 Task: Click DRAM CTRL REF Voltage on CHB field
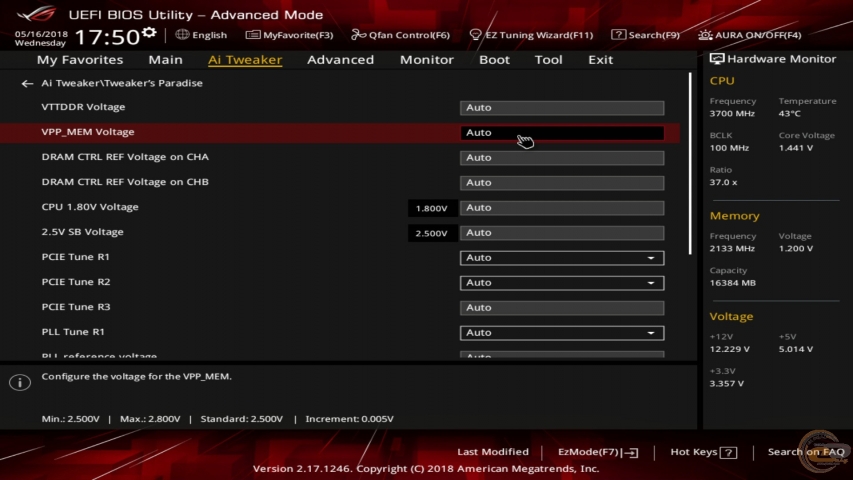click(x=562, y=183)
